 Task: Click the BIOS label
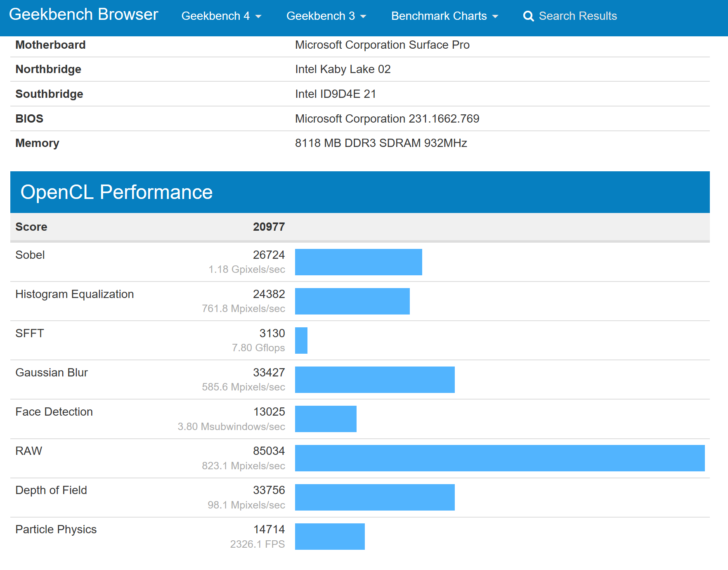pyautogui.click(x=29, y=118)
